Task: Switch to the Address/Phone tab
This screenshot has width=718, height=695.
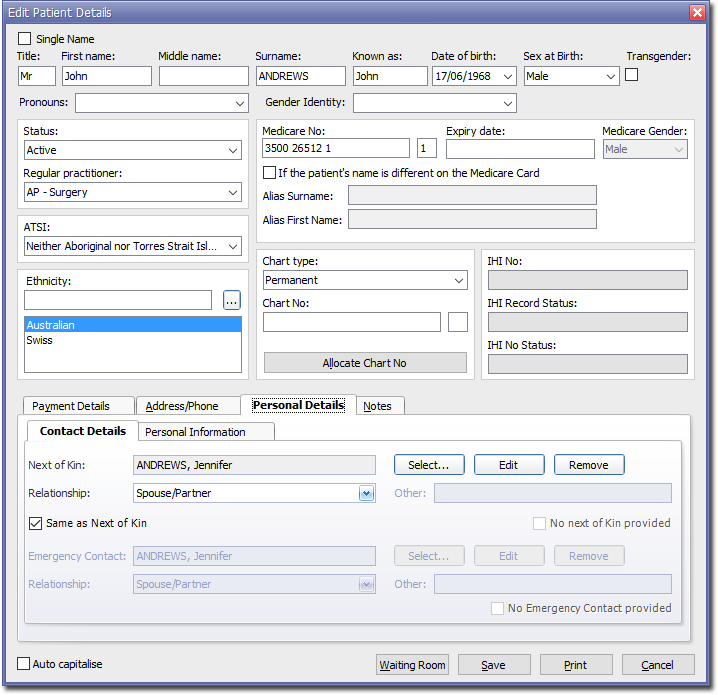Action: click(x=182, y=406)
